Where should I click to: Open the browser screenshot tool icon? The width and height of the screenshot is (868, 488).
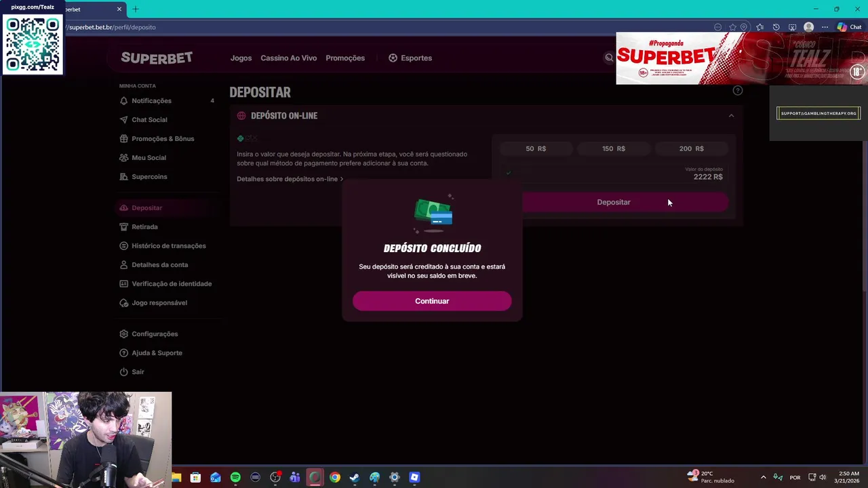pos(792,27)
